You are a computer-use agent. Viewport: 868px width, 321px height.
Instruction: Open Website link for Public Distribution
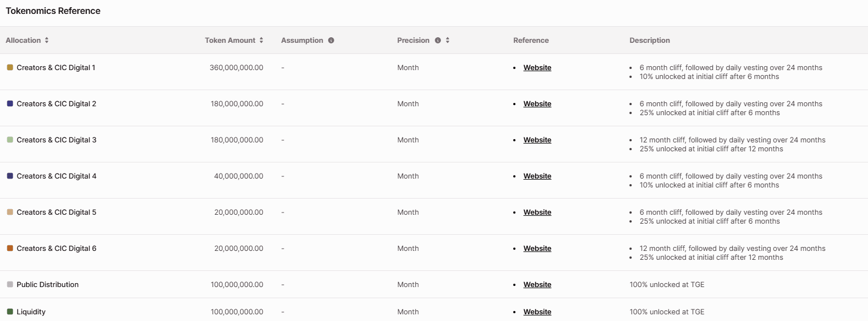pyautogui.click(x=537, y=285)
